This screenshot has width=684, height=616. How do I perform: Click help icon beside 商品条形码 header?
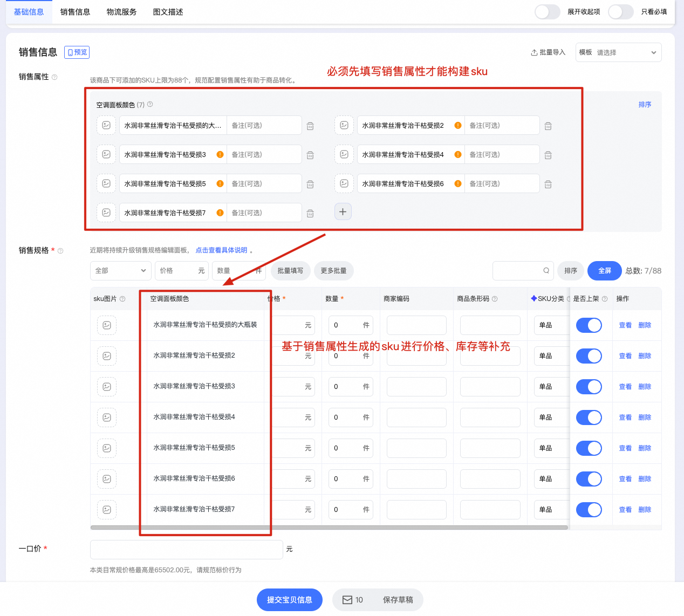[495, 299]
